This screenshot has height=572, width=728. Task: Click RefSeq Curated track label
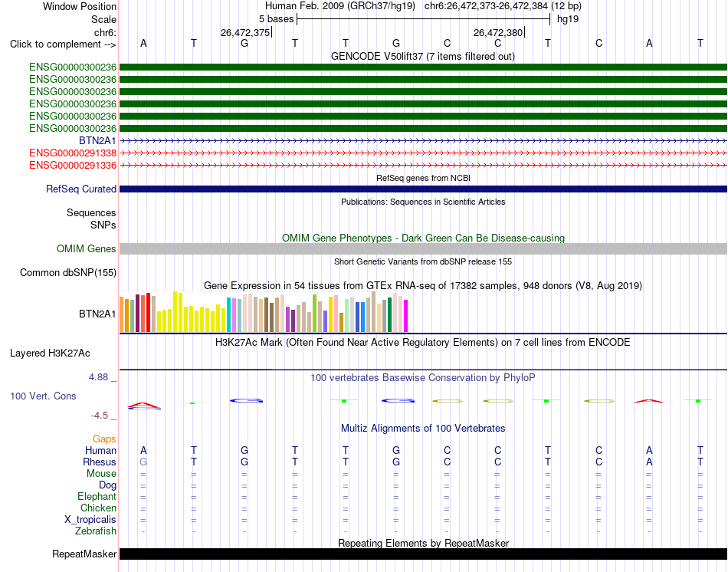coord(81,189)
